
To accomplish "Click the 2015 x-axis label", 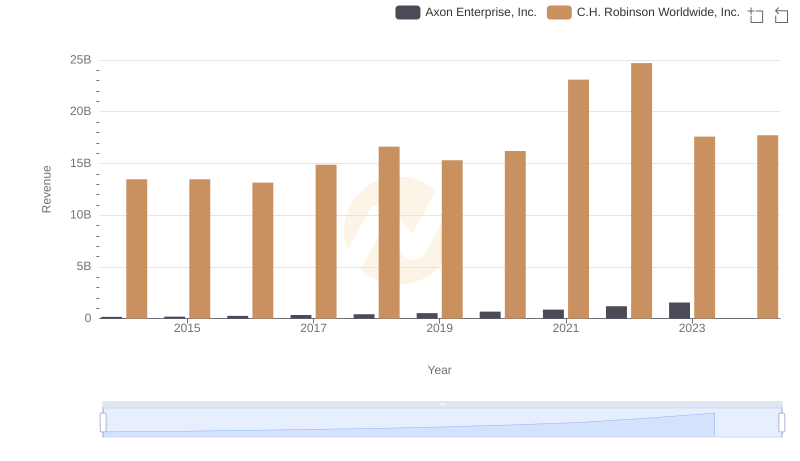I will 187,328.
